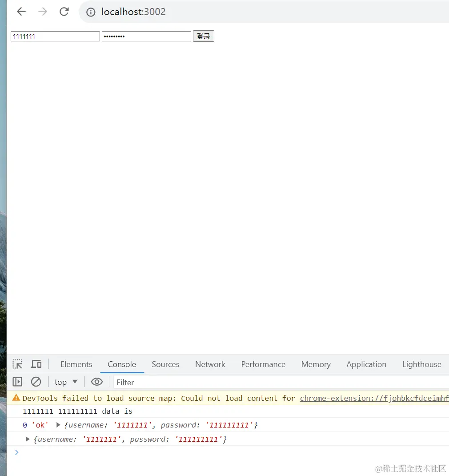Show the console sidebar panel icon
The height and width of the screenshot is (476, 449).
pyautogui.click(x=17, y=382)
